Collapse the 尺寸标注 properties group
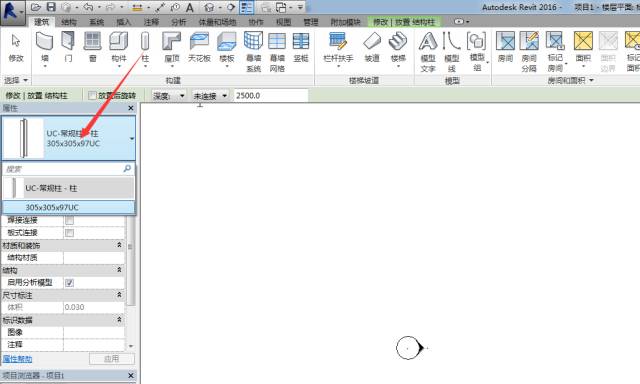640x384 pixels. pyautogui.click(x=119, y=295)
